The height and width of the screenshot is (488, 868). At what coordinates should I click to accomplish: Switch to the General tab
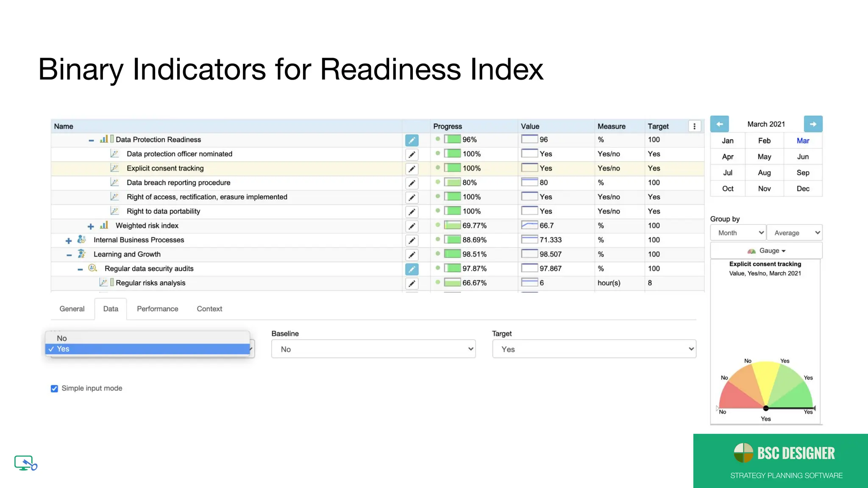click(72, 309)
